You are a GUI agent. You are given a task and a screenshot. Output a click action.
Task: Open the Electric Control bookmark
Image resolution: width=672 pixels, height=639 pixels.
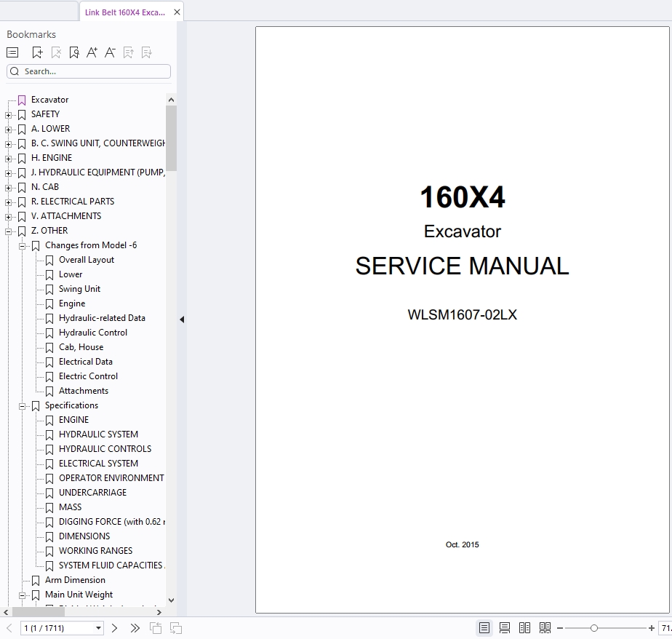point(88,376)
